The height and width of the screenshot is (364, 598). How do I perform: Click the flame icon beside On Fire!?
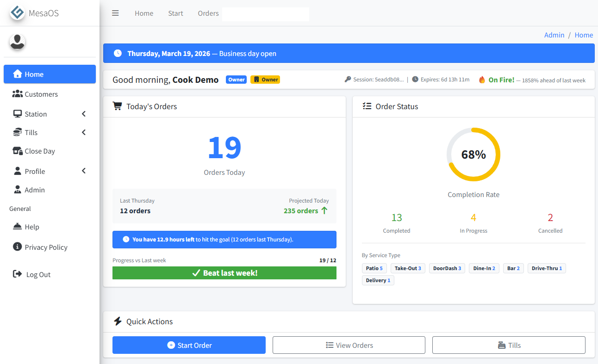point(482,80)
